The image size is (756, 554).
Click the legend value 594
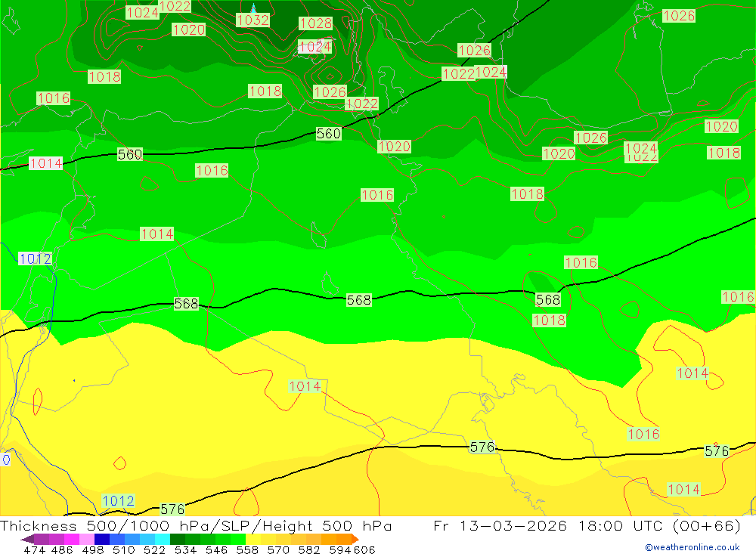pos(340,549)
